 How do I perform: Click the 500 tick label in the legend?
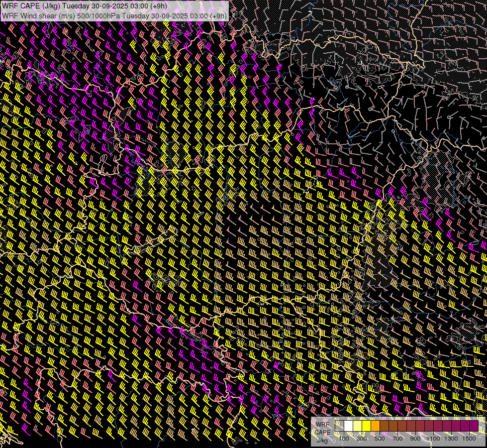380,439
